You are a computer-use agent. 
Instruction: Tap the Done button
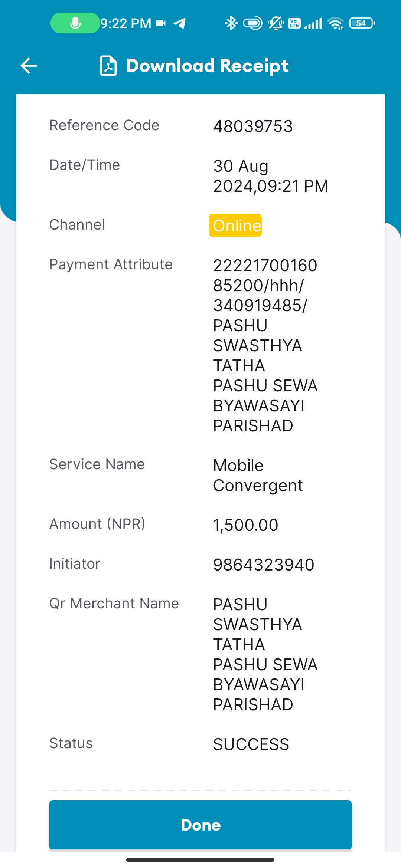tap(200, 825)
